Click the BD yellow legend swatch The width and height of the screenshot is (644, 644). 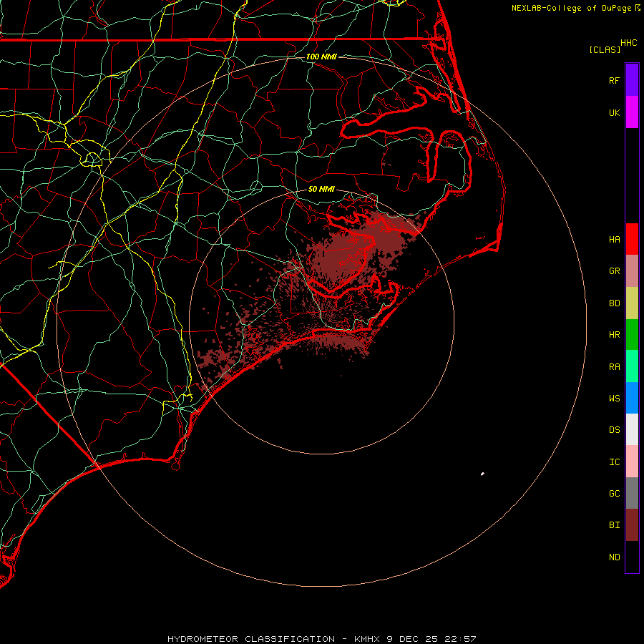632,303
